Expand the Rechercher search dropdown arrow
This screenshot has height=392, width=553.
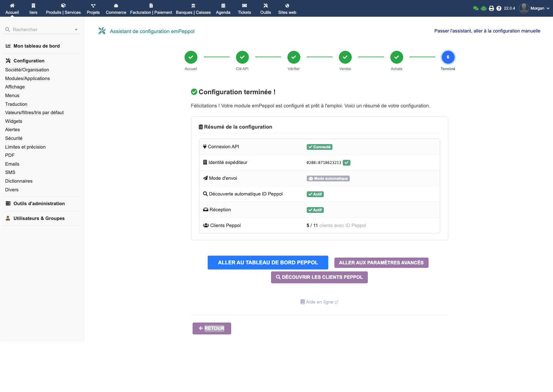click(76, 30)
